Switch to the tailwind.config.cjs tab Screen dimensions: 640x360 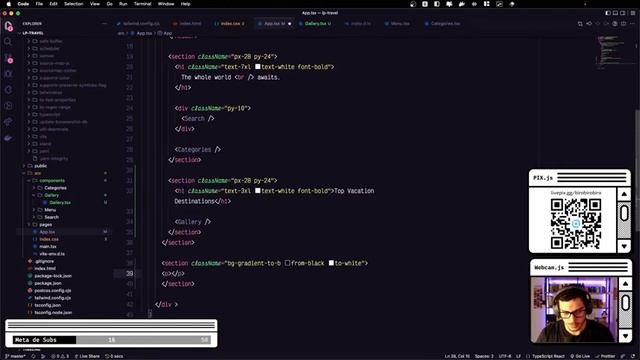point(138,24)
